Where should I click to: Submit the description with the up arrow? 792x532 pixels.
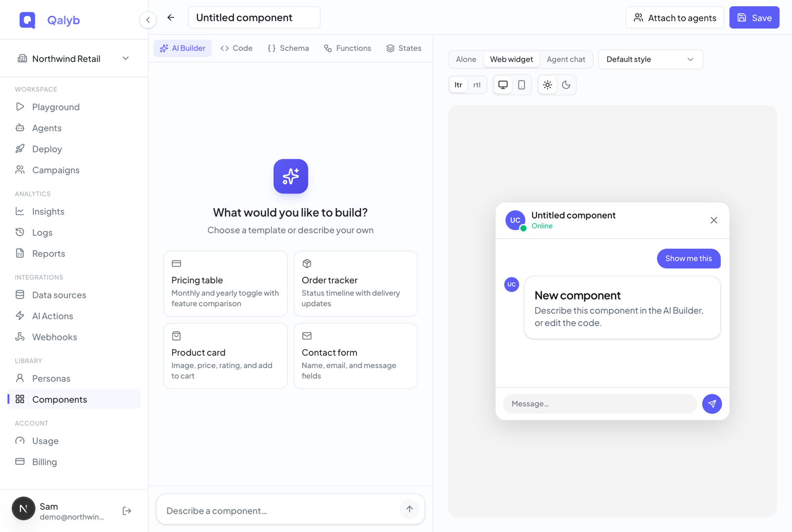pos(409,509)
